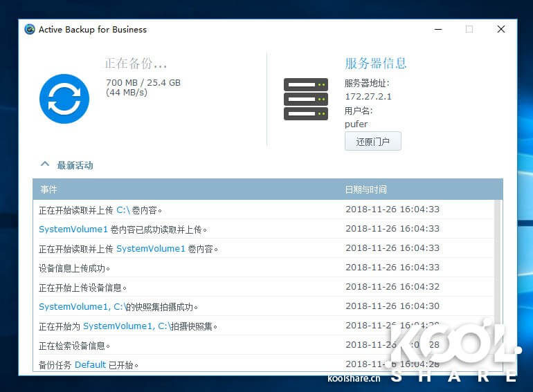Click the 服务器信息 heading
The image size is (533, 392).
(x=375, y=64)
